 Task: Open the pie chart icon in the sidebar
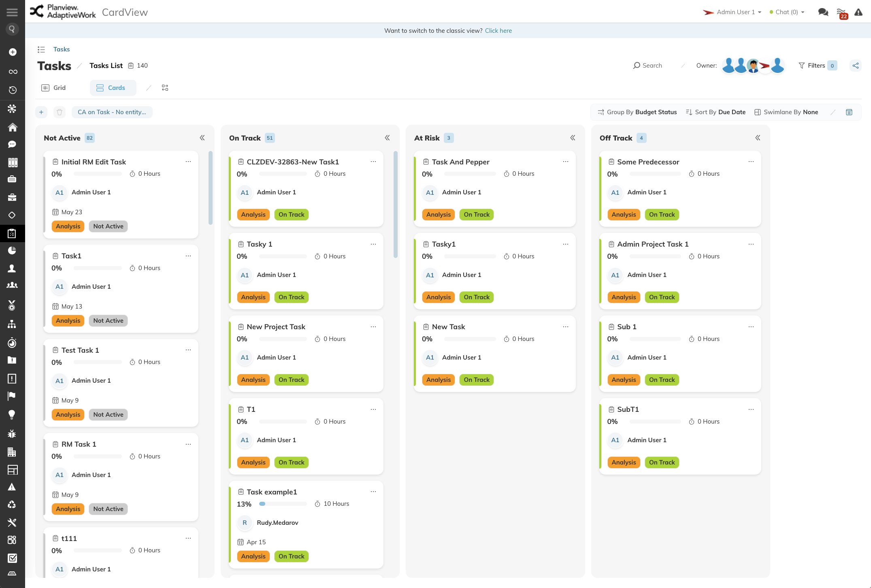pos(12,250)
